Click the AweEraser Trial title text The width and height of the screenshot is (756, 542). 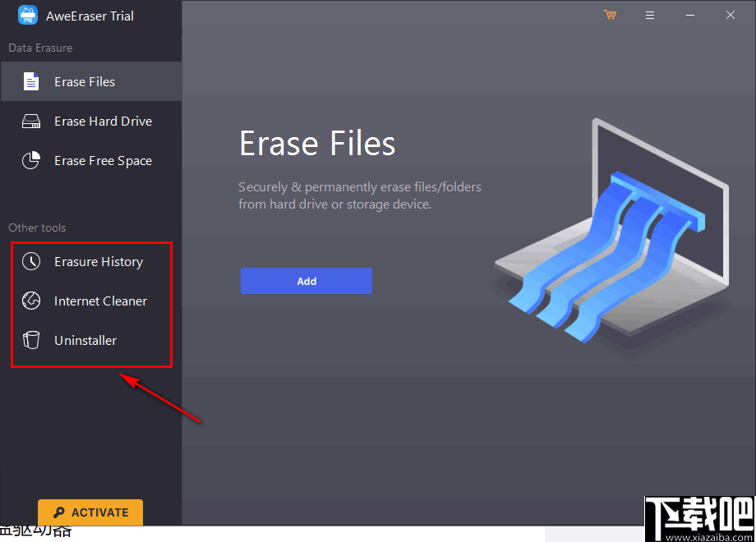pyautogui.click(x=90, y=16)
